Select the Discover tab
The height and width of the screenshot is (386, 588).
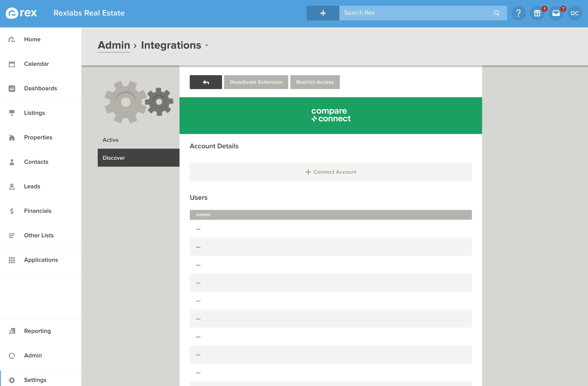[x=138, y=158]
